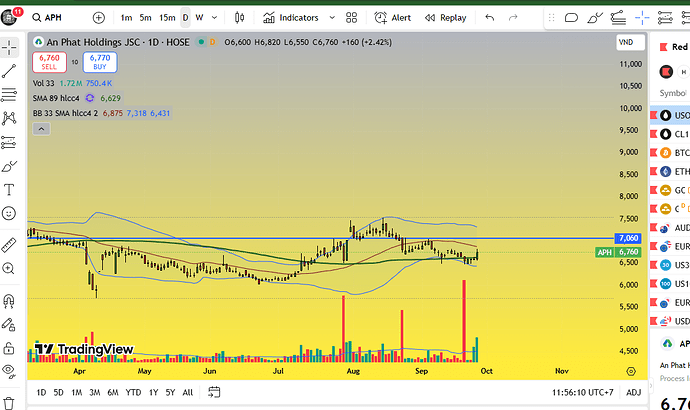Click the 7,060 horizontal line price label
Image resolution: width=690 pixels, height=410 pixels.
tap(628, 238)
